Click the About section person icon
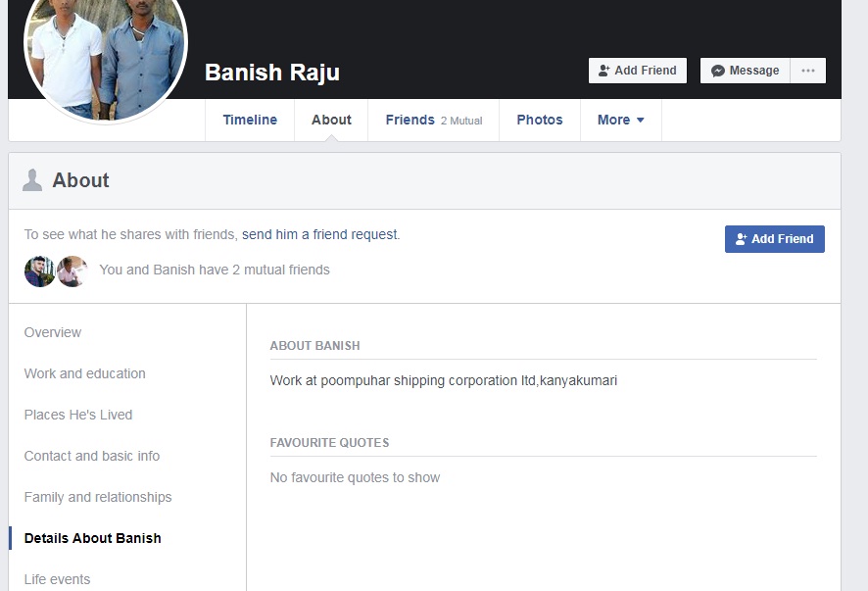The width and height of the screenshot is (868, 591). pos(32,180)
